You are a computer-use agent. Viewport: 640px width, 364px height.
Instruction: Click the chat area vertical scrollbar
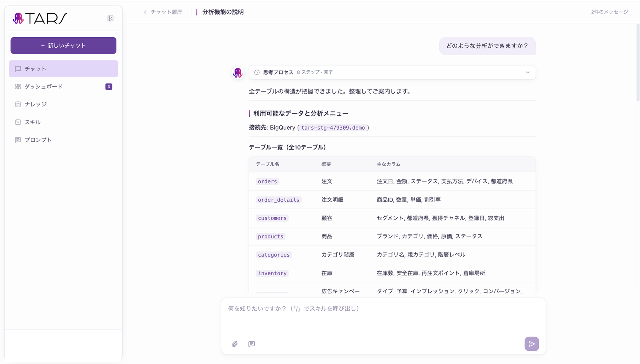point(638,63)
